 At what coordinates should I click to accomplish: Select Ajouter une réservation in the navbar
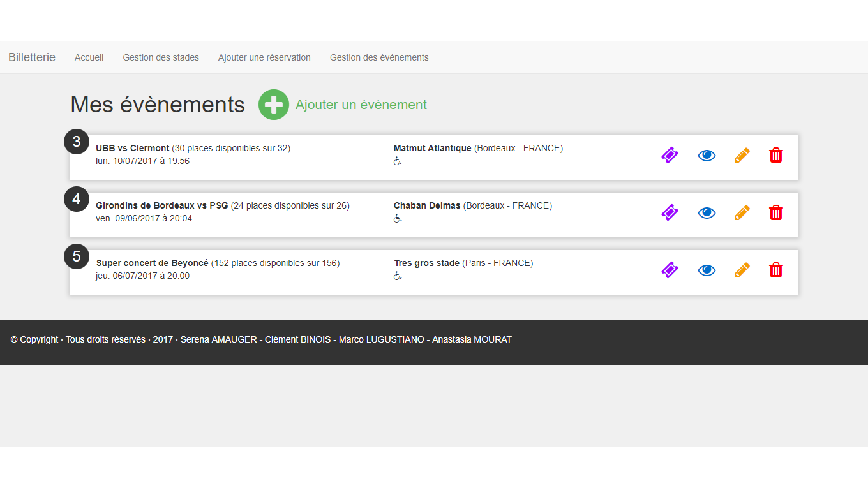tap(264, 57)
